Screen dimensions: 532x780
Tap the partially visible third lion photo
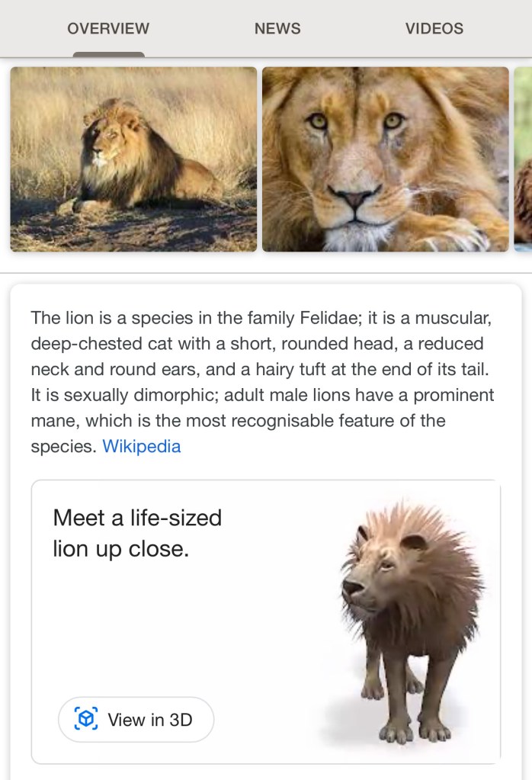click(x=523, y=159)
